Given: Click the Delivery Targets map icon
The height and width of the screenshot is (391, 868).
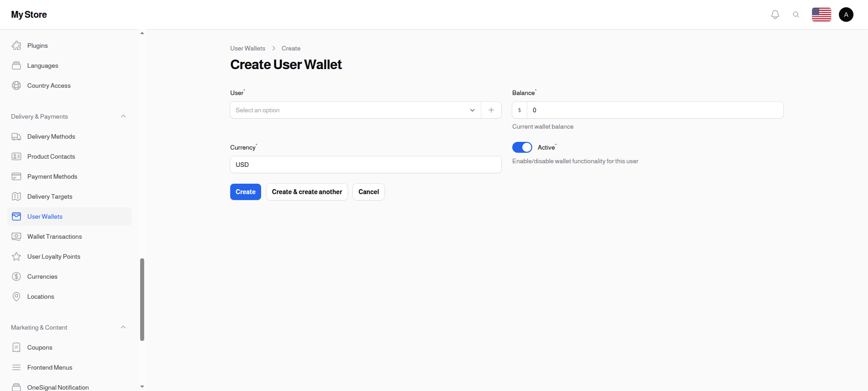Looking at the screenshot, I should tap(16, 196).
